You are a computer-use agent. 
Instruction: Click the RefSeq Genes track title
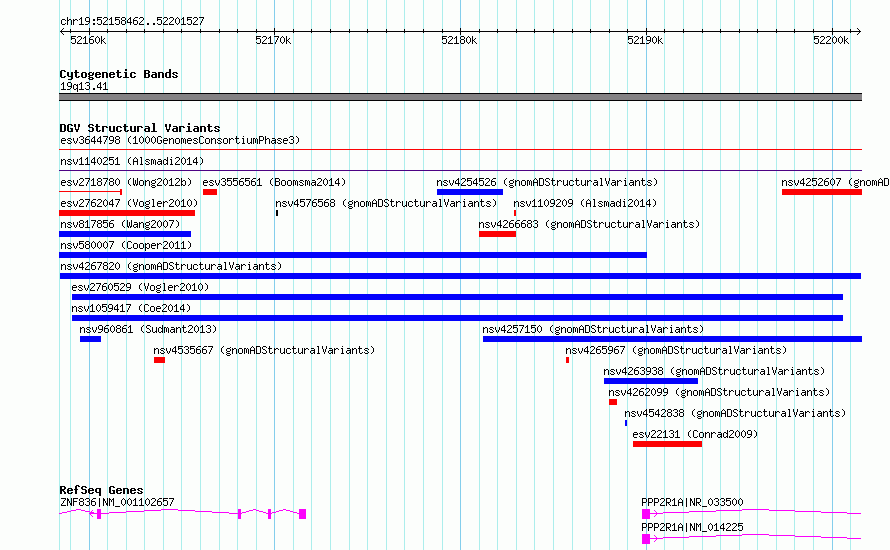(101, 490)
